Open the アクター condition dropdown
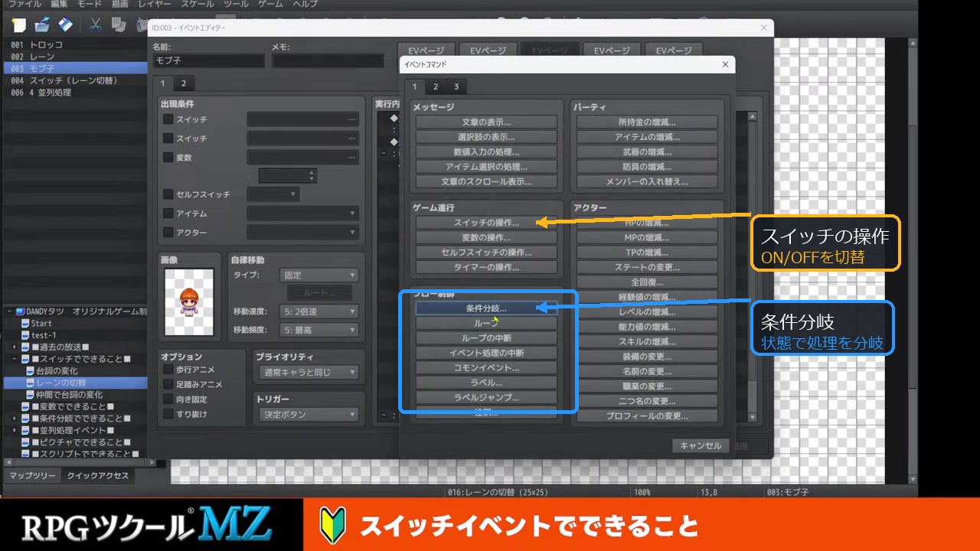Image resolution: width=980 pixels, height=551 pixels. tap(302, 233)
